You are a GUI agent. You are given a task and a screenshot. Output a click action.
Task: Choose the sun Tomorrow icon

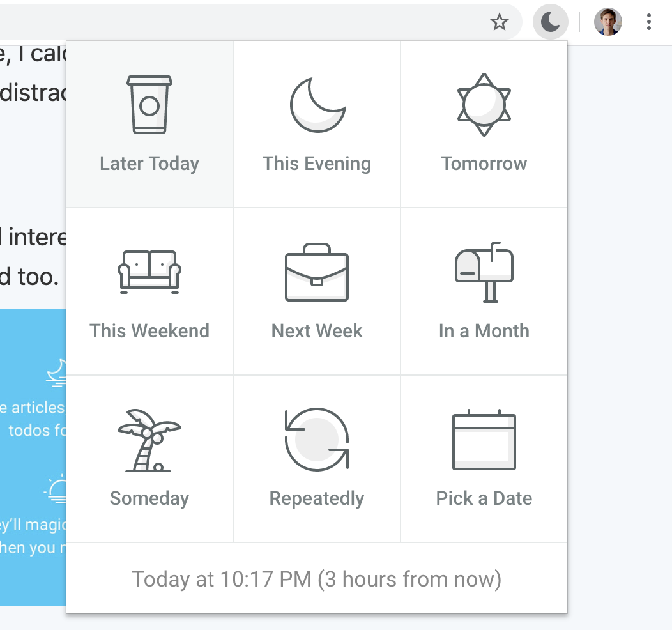click(x=484, y=105)
